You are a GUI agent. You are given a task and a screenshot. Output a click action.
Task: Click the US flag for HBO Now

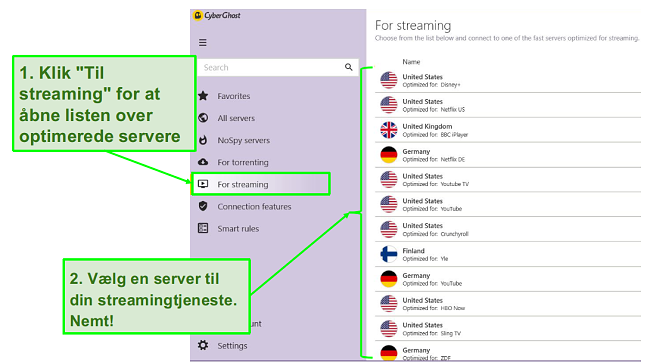pos(389,304)
